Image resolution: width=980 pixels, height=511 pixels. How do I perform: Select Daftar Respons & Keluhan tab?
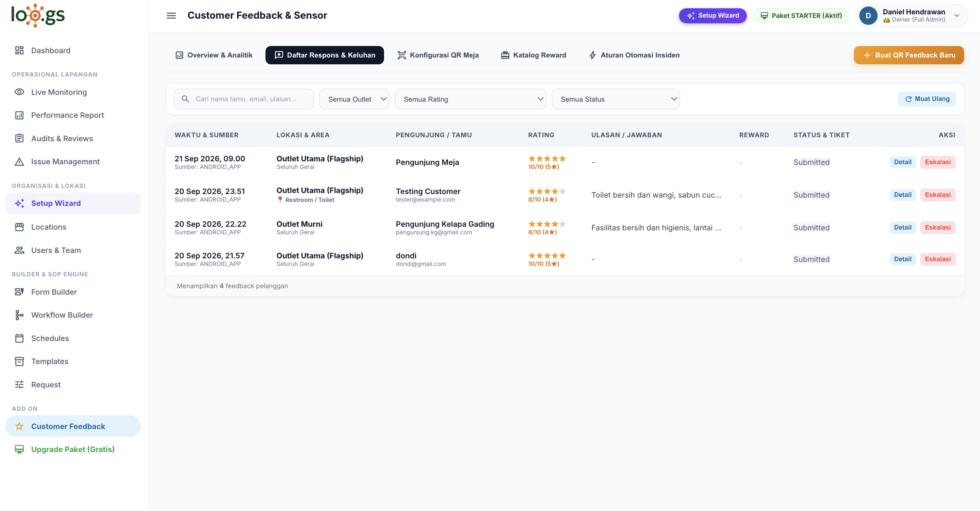(x=324, y=55)
